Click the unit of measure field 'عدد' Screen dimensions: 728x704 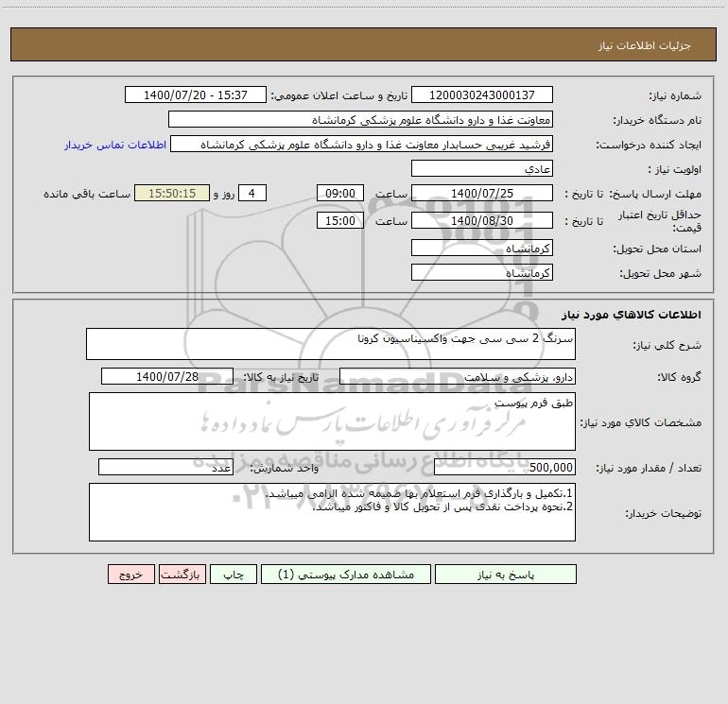pyautogui.click(x=165, y=467)
